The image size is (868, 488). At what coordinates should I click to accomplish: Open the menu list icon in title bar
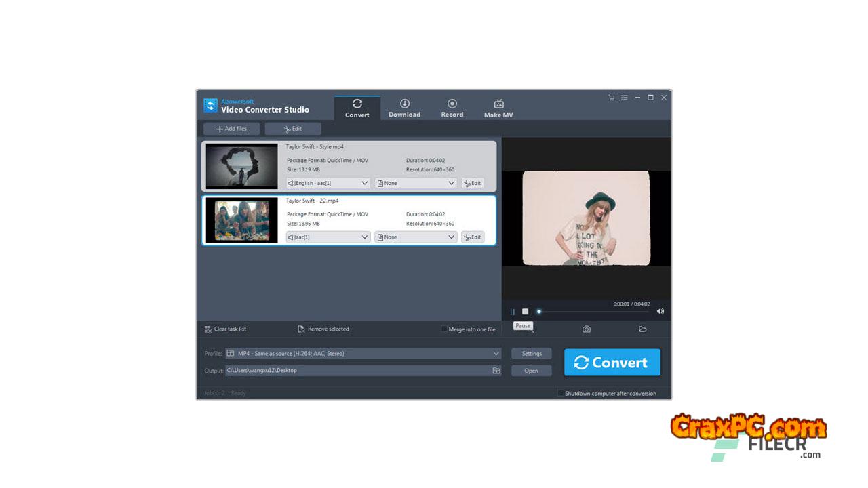(x=624, y=98)
